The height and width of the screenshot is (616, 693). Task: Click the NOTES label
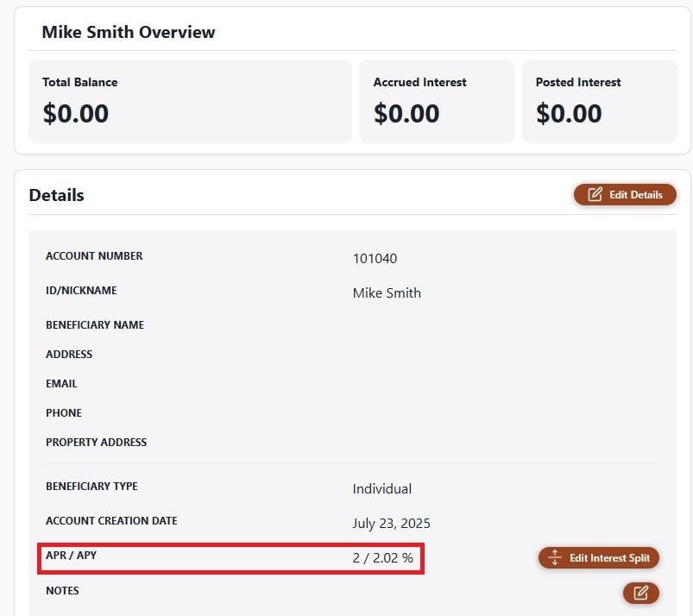62,590
